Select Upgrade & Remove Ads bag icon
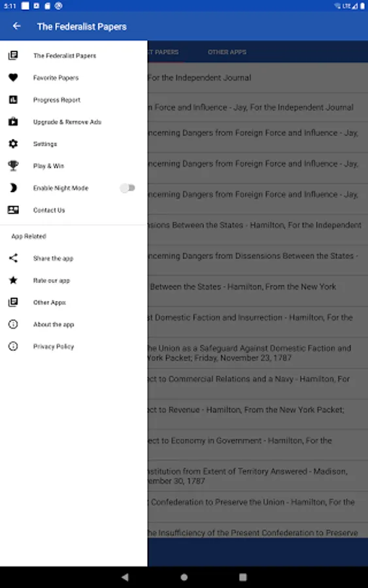This screenshot has height=588, width=368. coord(13,122)
